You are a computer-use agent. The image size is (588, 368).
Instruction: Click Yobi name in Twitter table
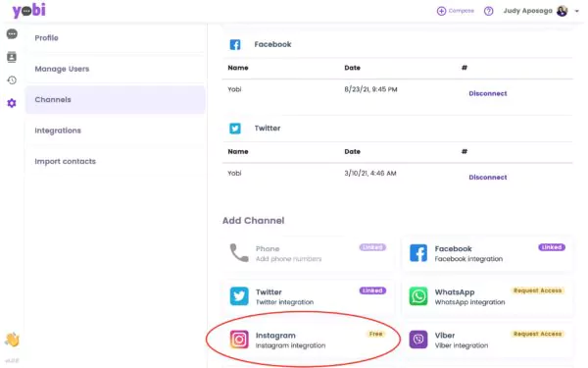[x=234, y=173]
